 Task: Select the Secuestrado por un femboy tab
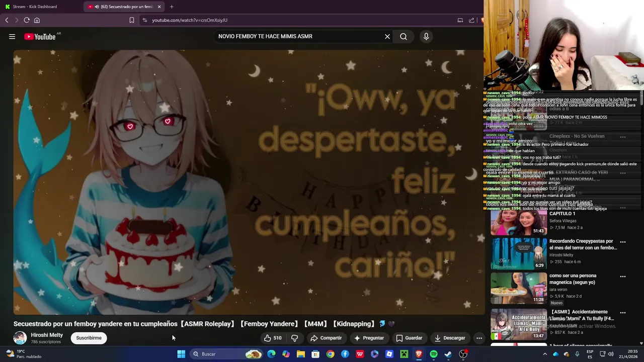coord(124,7)
